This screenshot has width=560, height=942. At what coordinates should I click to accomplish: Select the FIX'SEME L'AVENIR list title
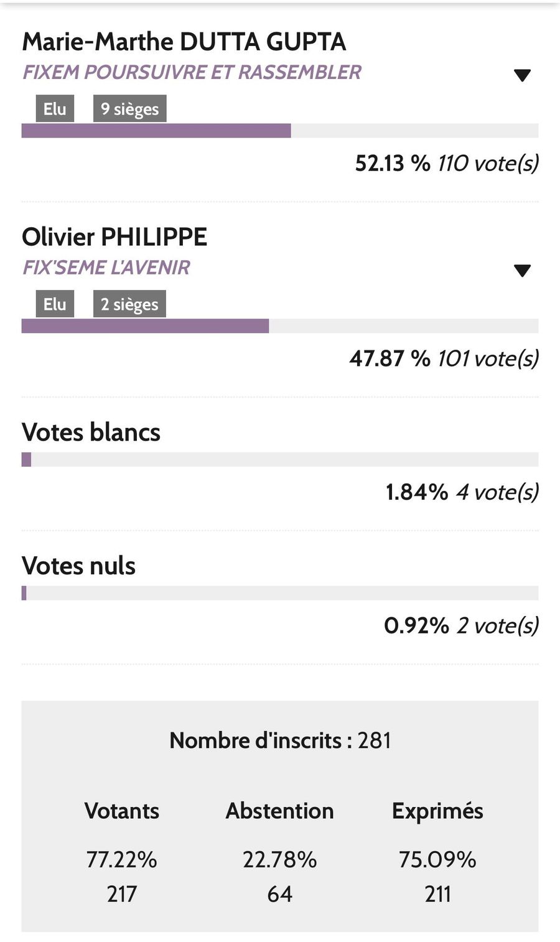(106, 268)
